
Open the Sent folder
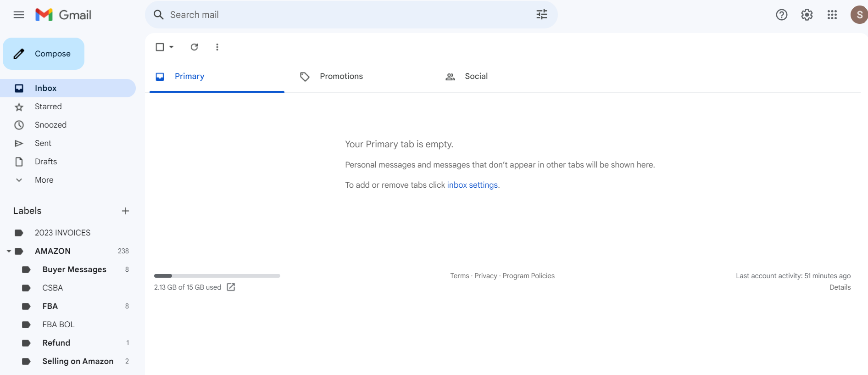pyautogui.click(x=68, y=143)
